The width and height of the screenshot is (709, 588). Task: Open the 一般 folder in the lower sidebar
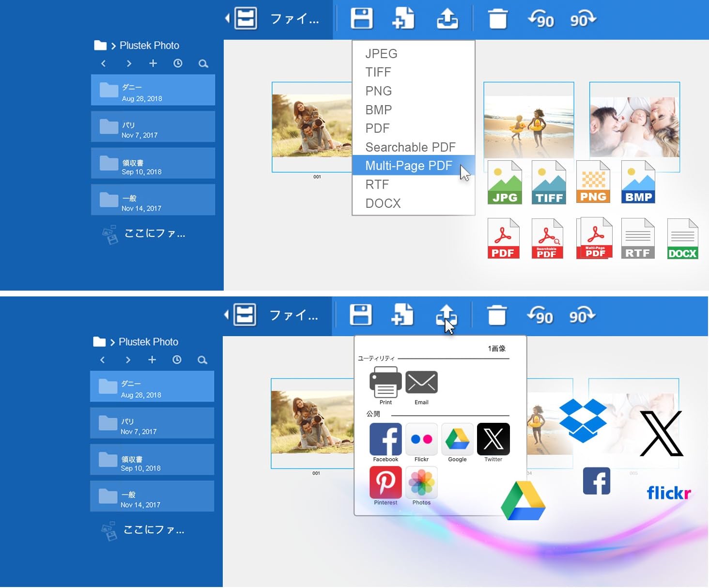click(x=152, y=496)
